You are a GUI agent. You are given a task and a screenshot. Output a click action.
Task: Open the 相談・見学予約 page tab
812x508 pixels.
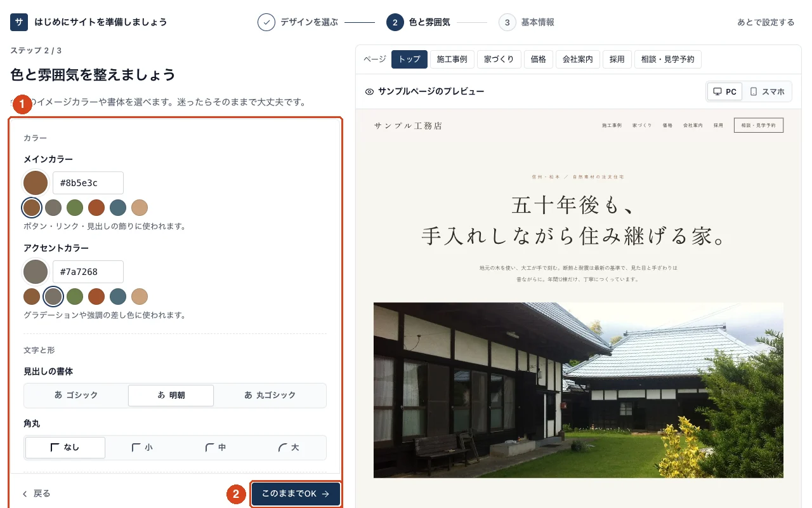click(668, 59)
